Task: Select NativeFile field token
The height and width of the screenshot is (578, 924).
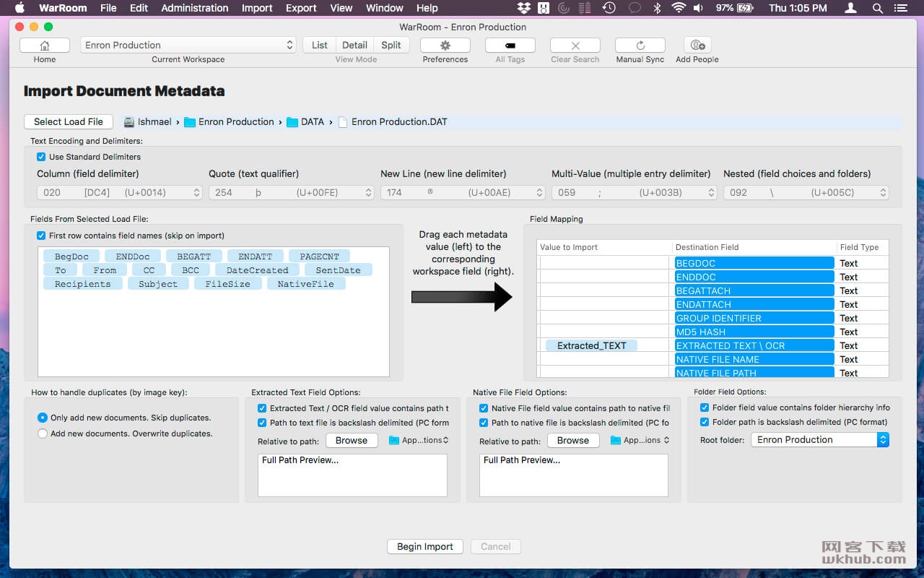Action: coord(306,284)
